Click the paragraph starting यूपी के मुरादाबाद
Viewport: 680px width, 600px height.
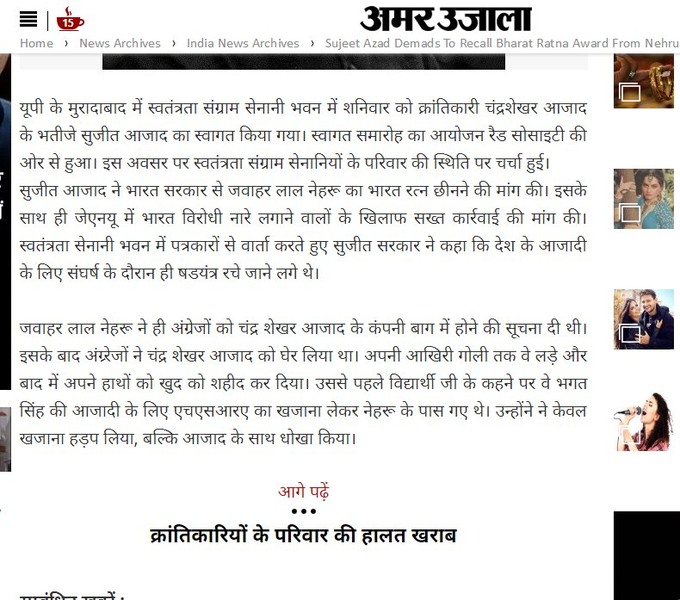point(303,135)
